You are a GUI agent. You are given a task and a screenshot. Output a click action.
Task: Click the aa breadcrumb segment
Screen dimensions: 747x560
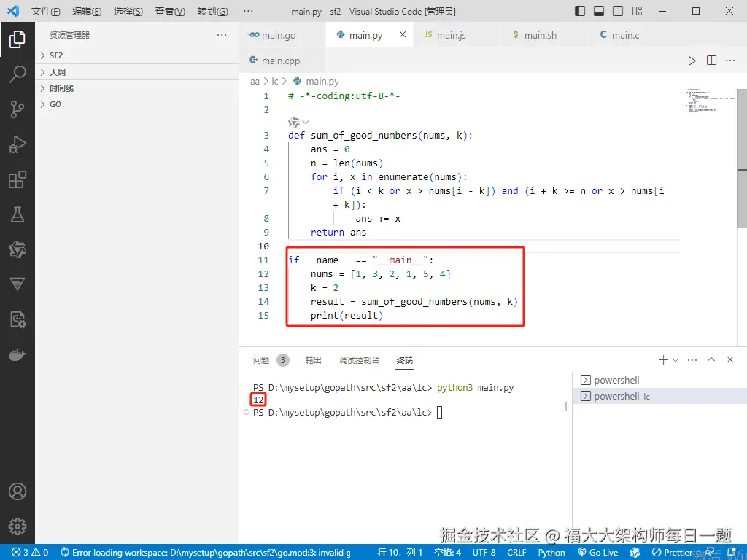pos(255,82)
